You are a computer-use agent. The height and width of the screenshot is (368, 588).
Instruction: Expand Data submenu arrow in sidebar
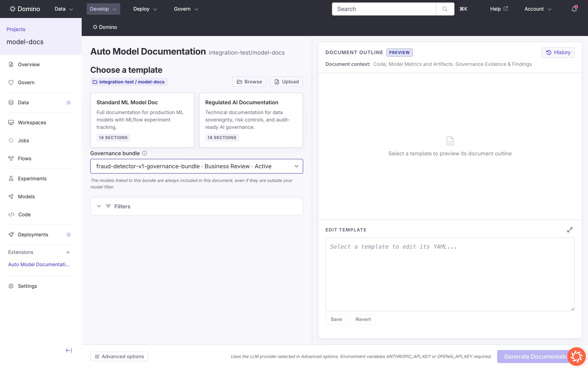(x=69, y=102)
